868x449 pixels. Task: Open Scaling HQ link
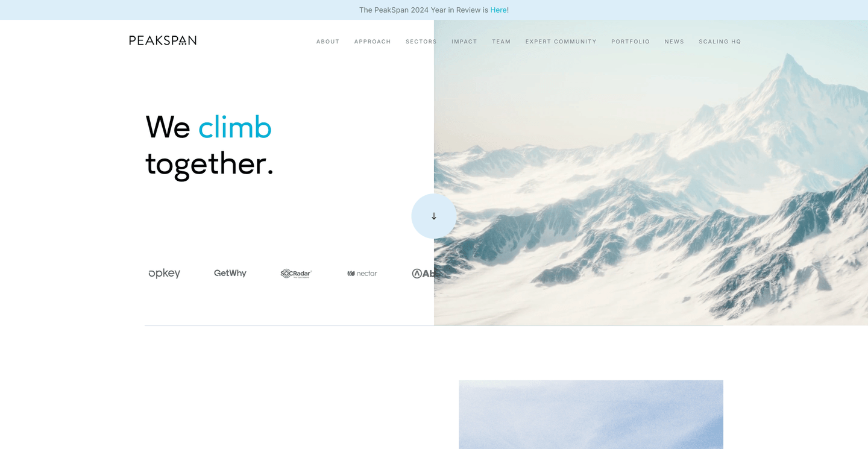coord(720,42)
